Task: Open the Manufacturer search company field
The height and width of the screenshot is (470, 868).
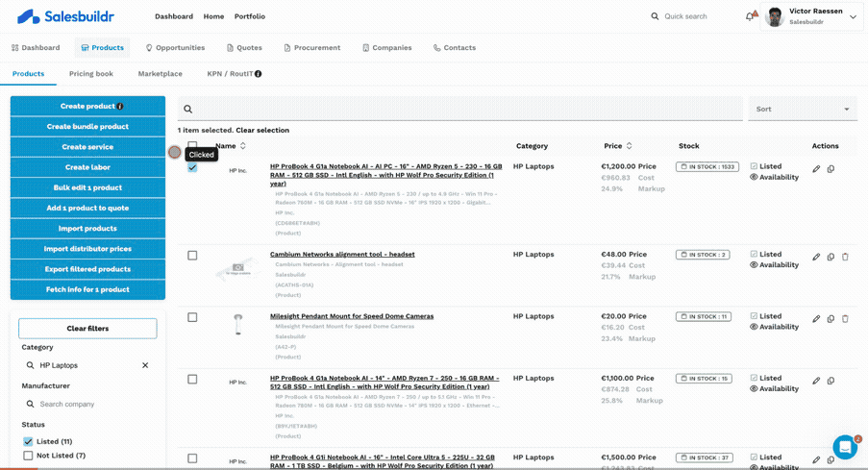Action: (87, 404)
